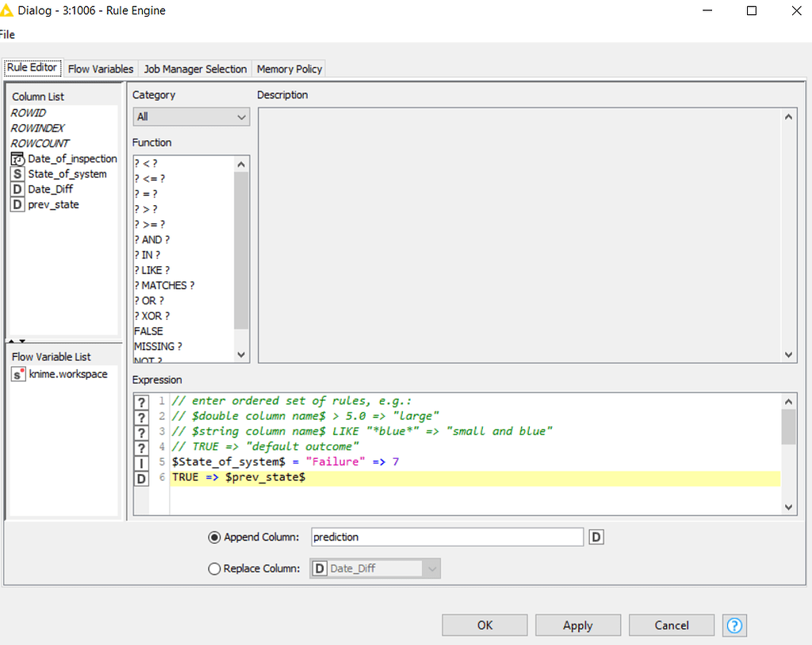Open the Replace Column dropdown
Screen dimensions: 812x645
pos(431,568)
